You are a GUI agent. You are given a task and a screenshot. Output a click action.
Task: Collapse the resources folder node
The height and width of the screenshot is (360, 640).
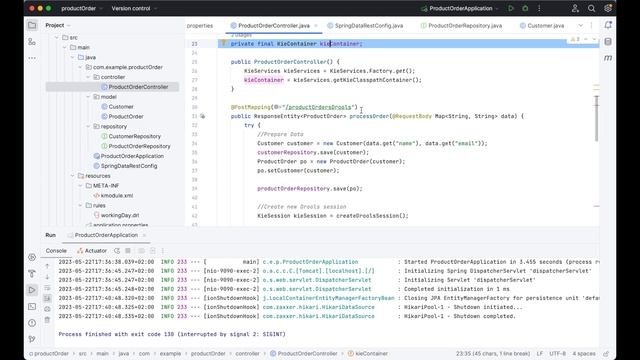[73, 176]
